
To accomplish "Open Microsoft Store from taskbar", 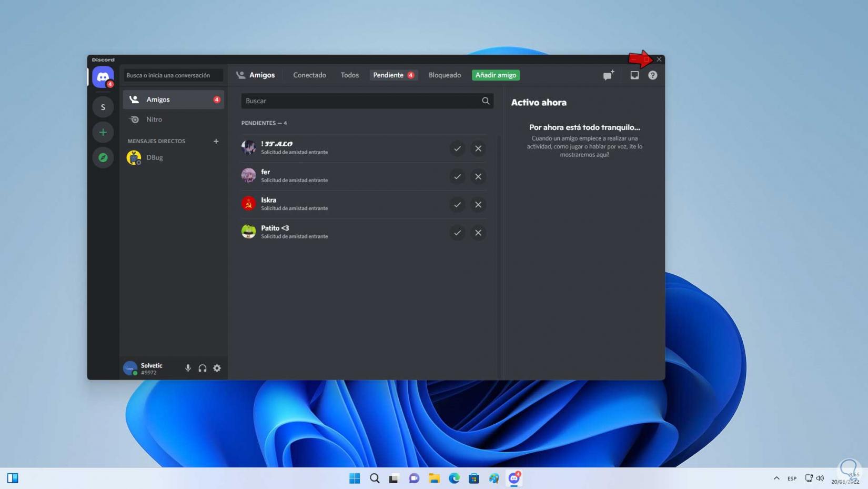I will pos(474,478).
